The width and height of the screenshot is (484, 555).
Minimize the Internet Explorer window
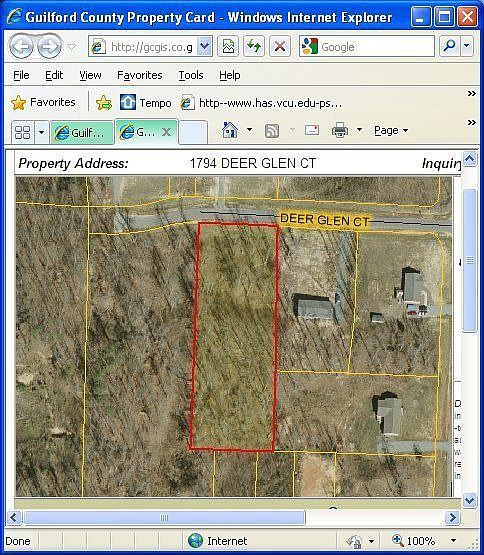(x=420, y=17)
